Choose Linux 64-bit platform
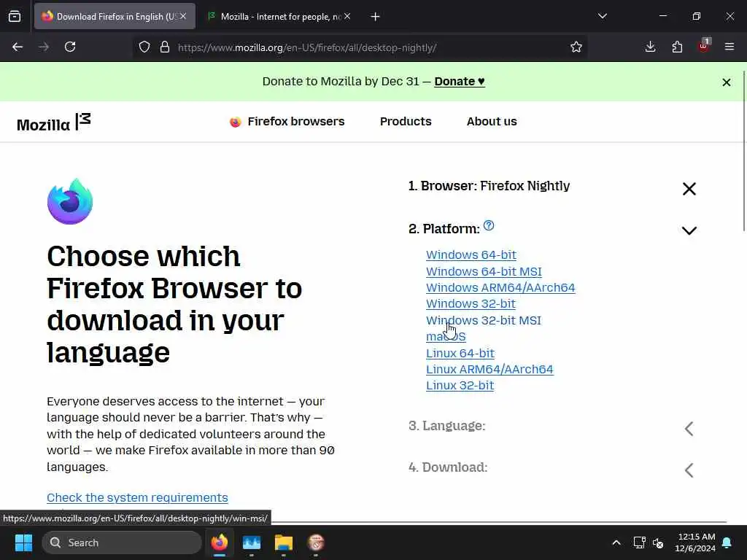This screenshot has width=747, height=560. point(460,354)
